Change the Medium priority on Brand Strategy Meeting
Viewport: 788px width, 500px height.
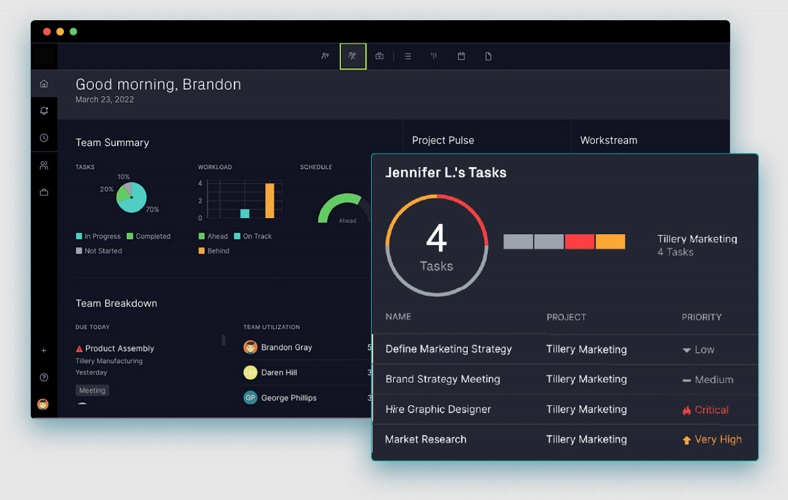(707, 380)
